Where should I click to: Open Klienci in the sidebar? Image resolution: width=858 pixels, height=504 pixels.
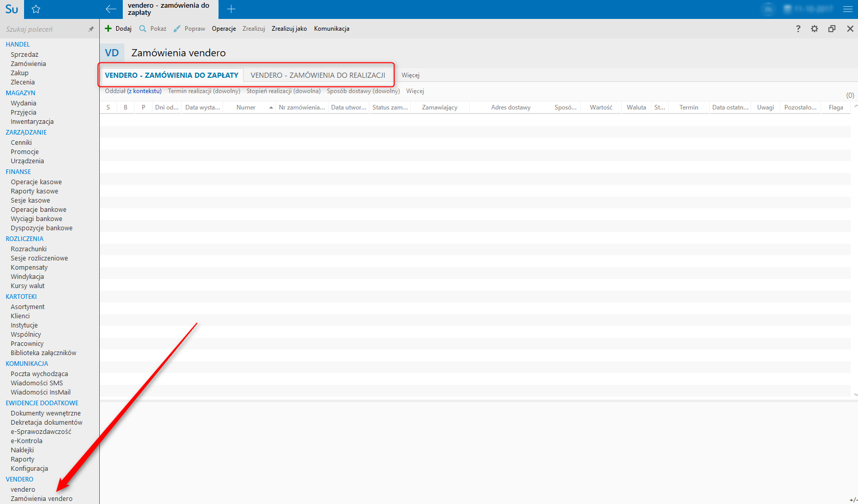tap(20, 316)
